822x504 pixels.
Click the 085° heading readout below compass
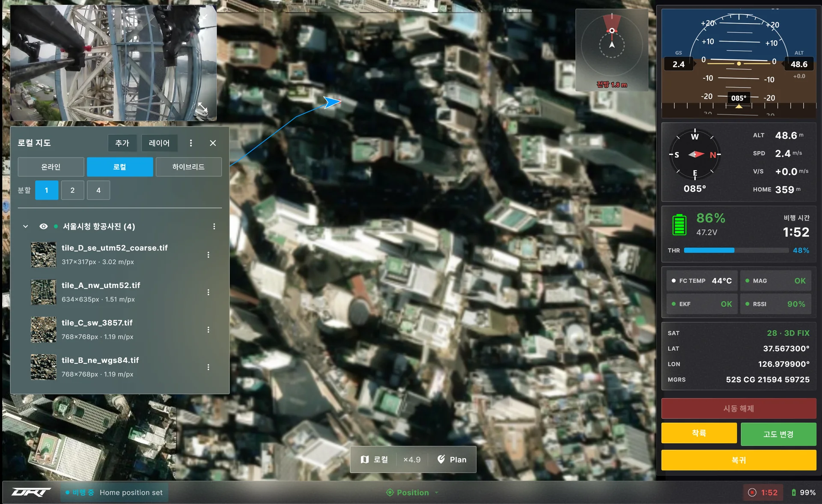click(x=695, y=189)
